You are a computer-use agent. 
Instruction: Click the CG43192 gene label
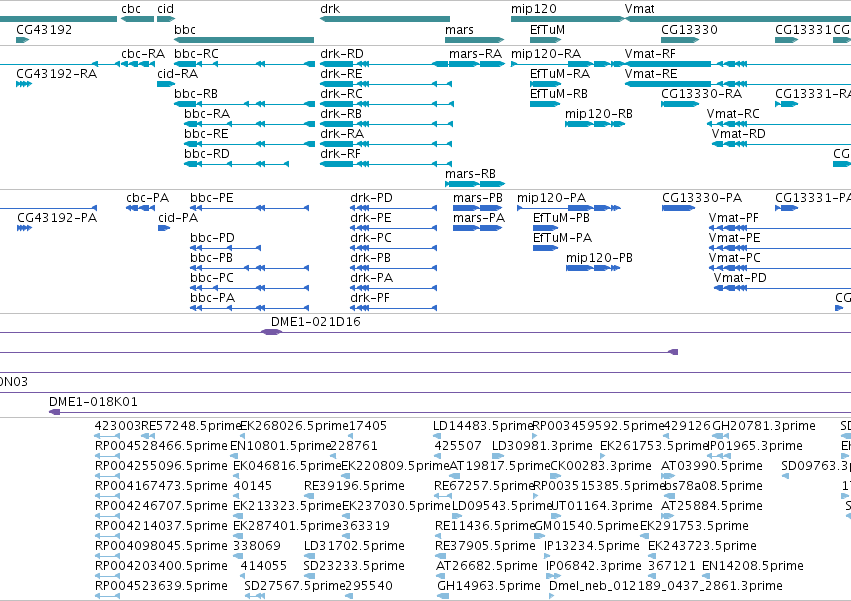coord(44,29)
